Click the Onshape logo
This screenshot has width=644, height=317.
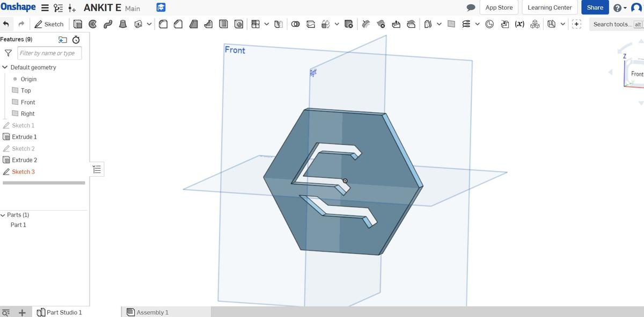pyautogui.click(x=18, y=7)
